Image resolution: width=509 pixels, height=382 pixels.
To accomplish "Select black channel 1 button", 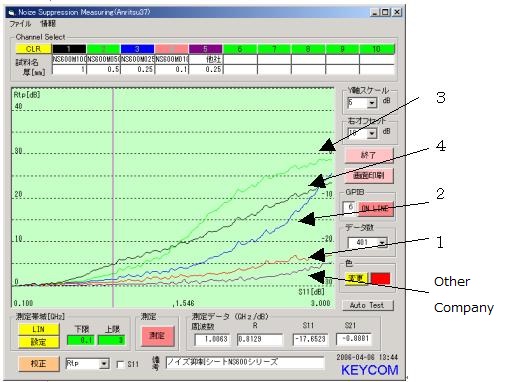I will pyautogui.click(x=69, y=49).
